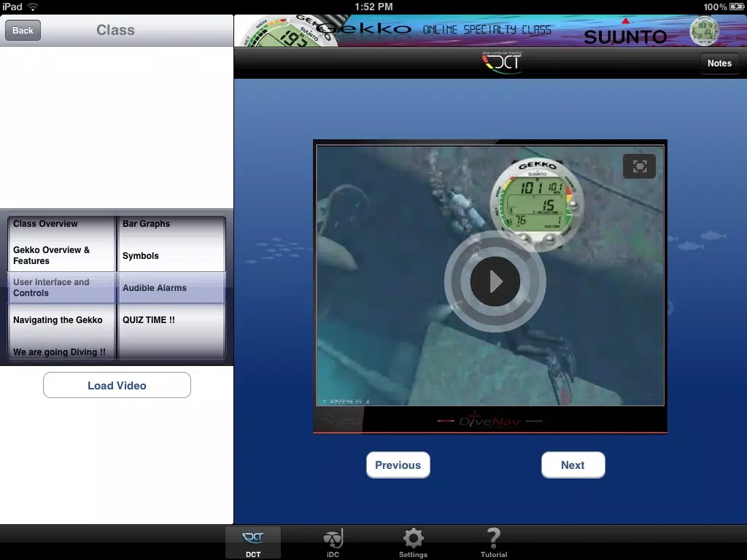Go to the Previous lesson
This screenshot has height=560, width=747.
pyautogui.click(x=398, y=464)
